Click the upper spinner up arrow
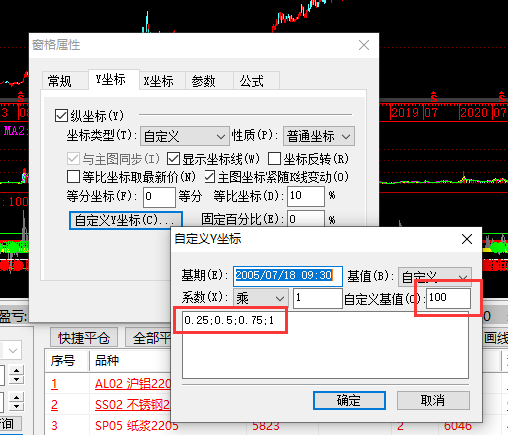This screenshot has height=435, width=508. [x=16, y=370]
